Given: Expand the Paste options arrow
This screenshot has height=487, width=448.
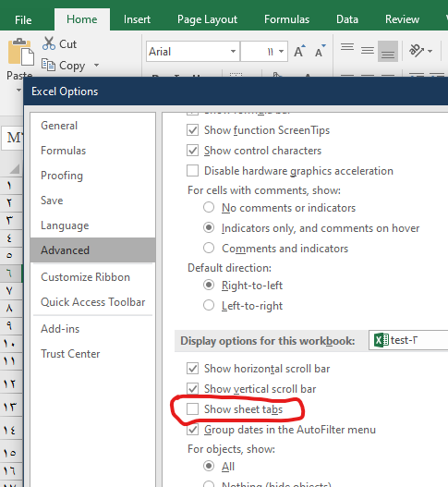Looking at the screenshot, I should click(19, 90).
